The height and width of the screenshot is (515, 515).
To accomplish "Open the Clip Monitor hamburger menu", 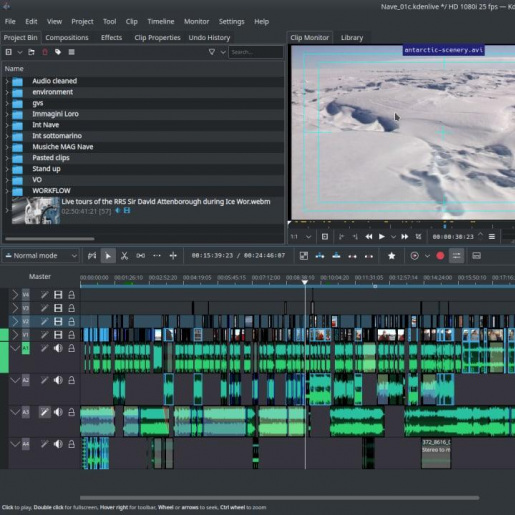I will click(492, 237).
